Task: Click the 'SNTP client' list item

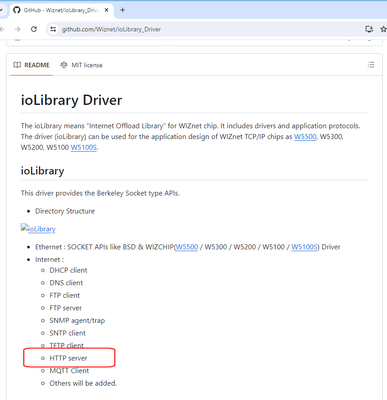Action: pyautogui.click(x=68, y=333)
